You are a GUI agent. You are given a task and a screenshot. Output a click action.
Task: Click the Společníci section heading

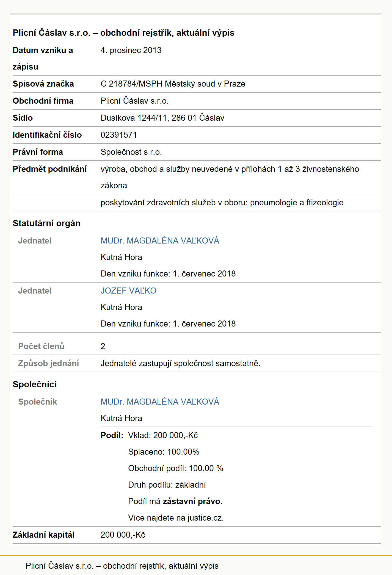pos(35,384)
